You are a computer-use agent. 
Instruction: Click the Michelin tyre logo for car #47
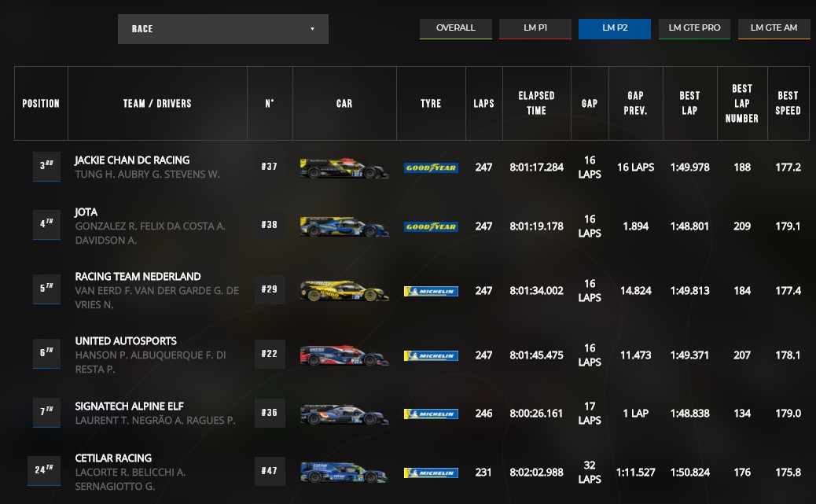pyautogui.click(x=431, y=473)
